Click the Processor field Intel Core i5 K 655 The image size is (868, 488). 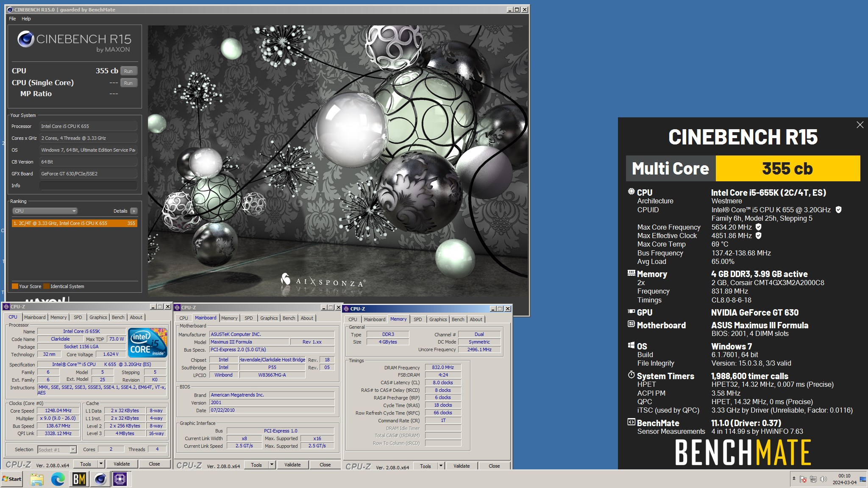coord(88,126)
